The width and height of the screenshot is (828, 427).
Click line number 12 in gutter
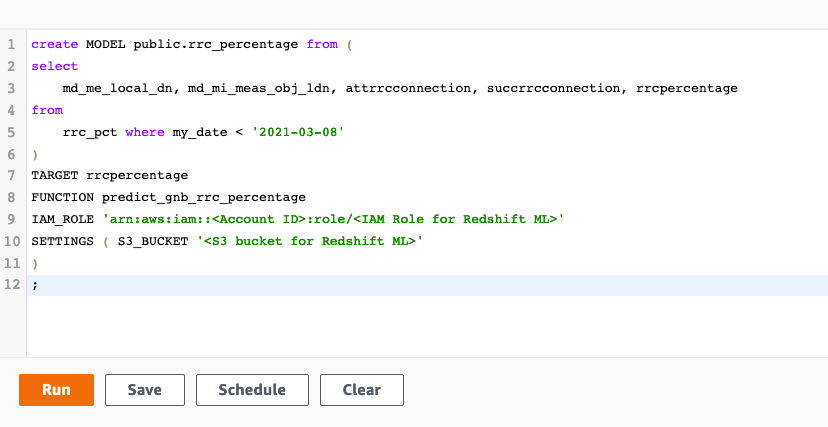pos(10,285)
